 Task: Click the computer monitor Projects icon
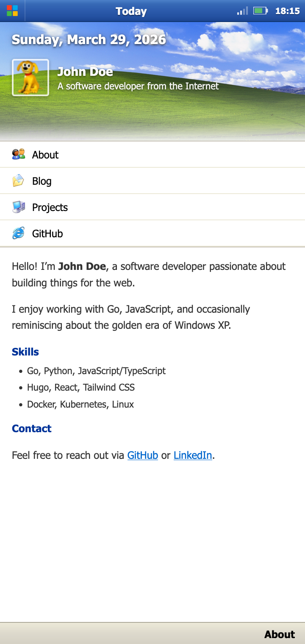click(x=19, y=207)
